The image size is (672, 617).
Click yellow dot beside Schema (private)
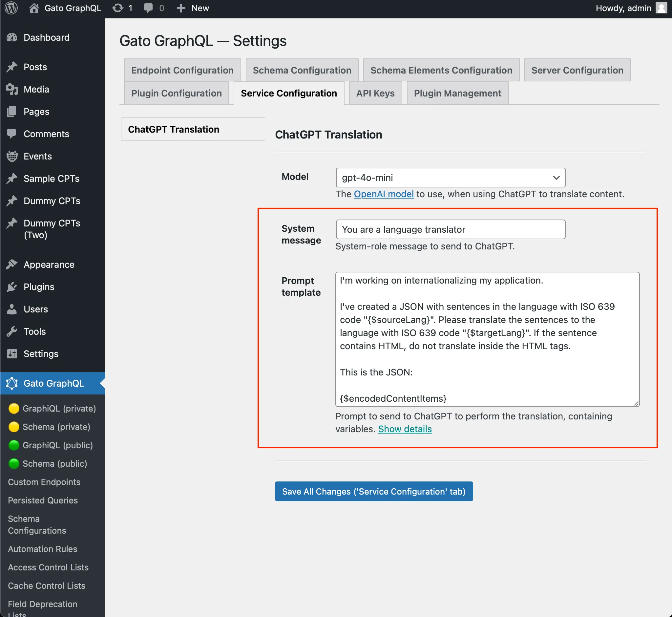[14, 427]
